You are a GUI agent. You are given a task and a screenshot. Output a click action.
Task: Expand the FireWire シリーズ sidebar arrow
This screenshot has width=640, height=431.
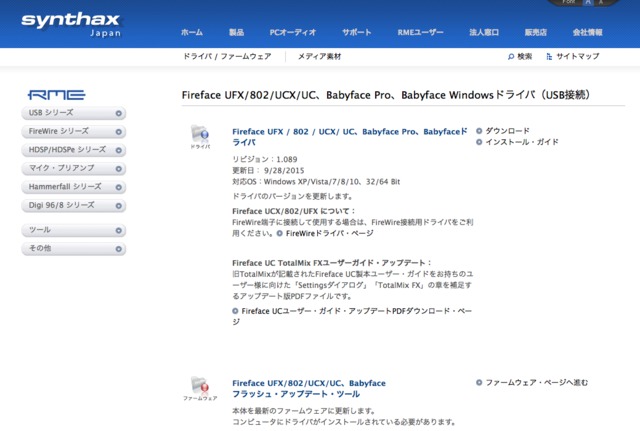point(118,132)
